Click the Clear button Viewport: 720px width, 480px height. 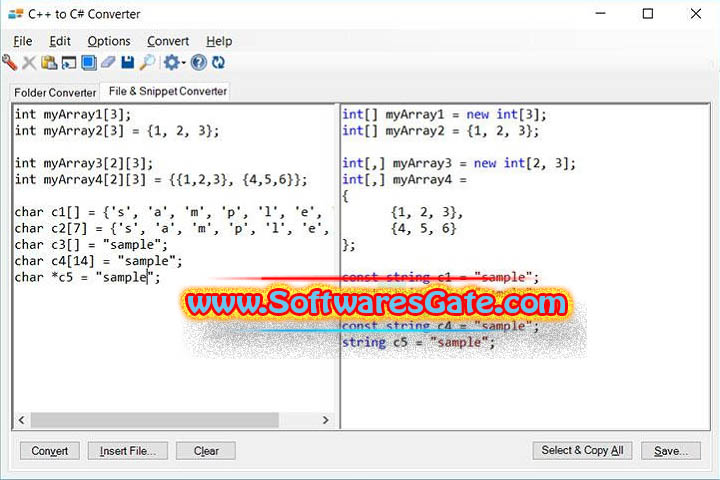point(206,451)
